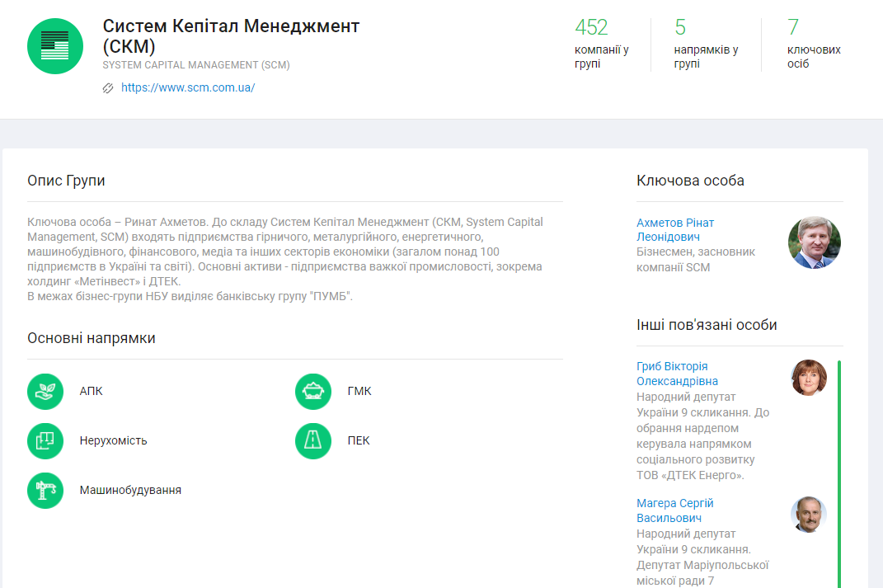Select the Машинобудування direction label
The image size is (883, 588).
pyautogui.click(x=130, y=490)
